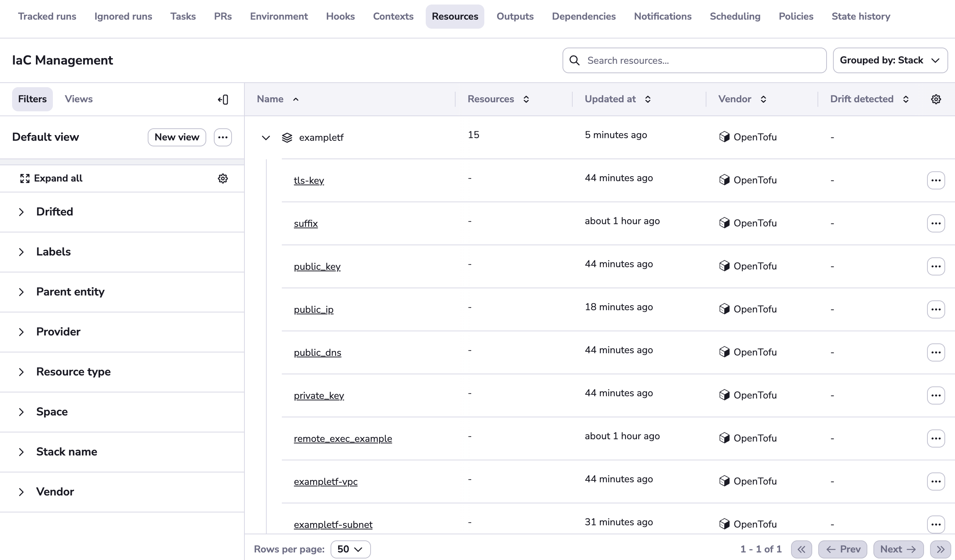Switch to Views tab in sidebar
This screenshot has width=955, height=560.
pos(79,99)
